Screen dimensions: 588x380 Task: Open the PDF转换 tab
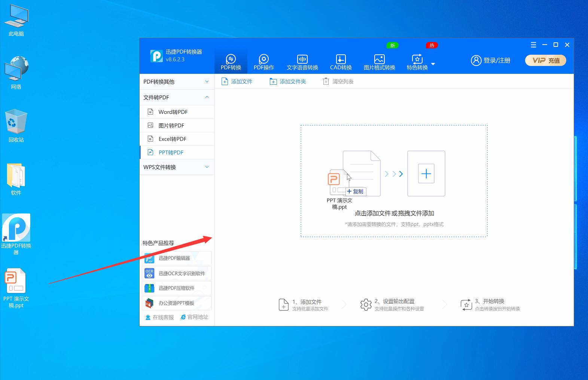(x=231, y=62)
